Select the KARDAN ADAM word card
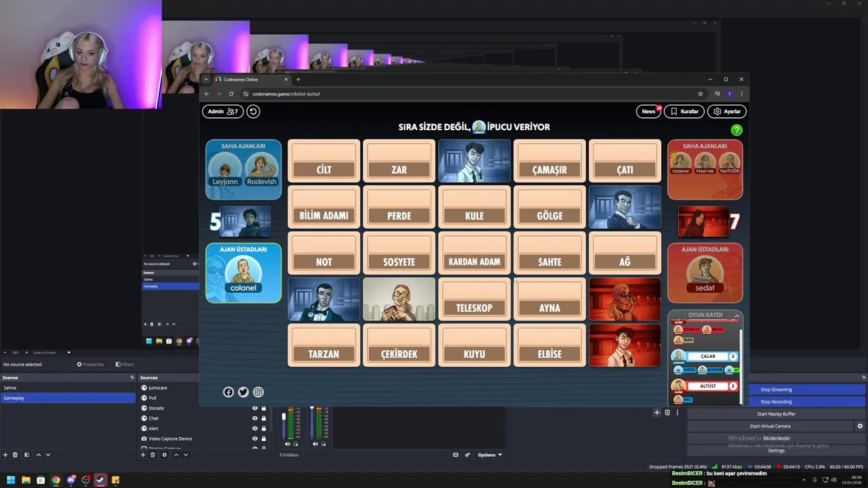 point(474,253)
